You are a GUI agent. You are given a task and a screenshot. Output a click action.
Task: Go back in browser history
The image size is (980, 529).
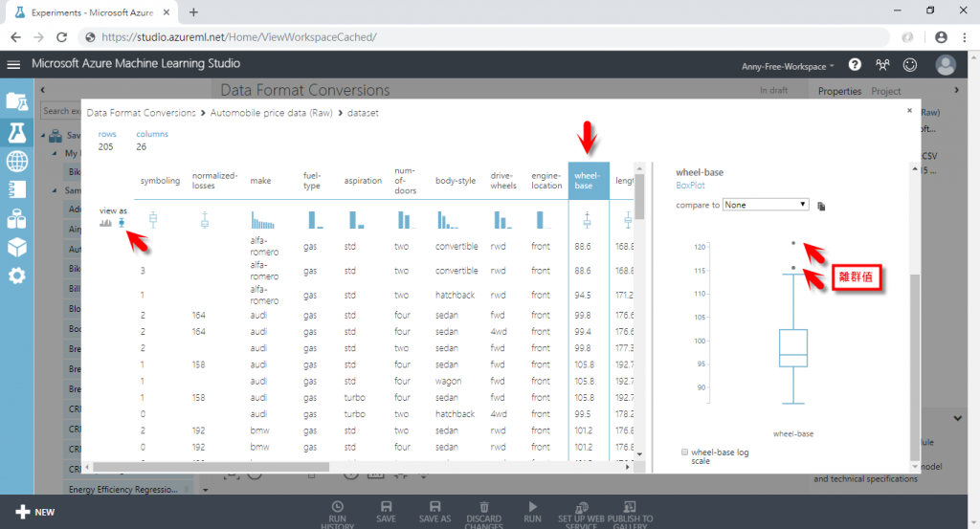coord(15,37)
